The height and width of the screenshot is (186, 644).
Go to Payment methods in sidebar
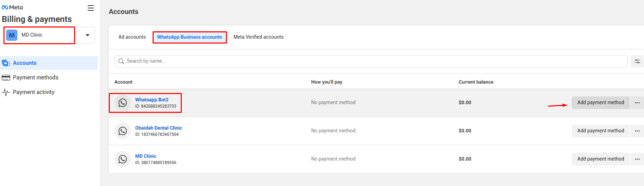[x=35, y=78]
